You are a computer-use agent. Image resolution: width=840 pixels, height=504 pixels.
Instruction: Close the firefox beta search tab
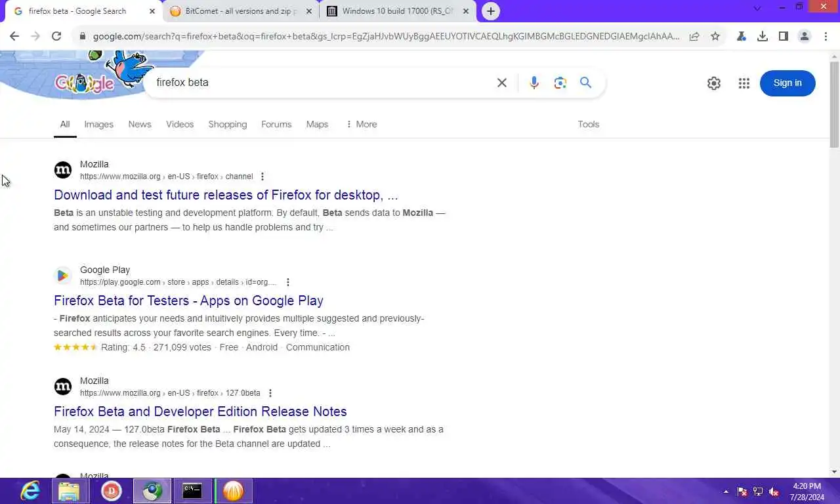point(152,11)
